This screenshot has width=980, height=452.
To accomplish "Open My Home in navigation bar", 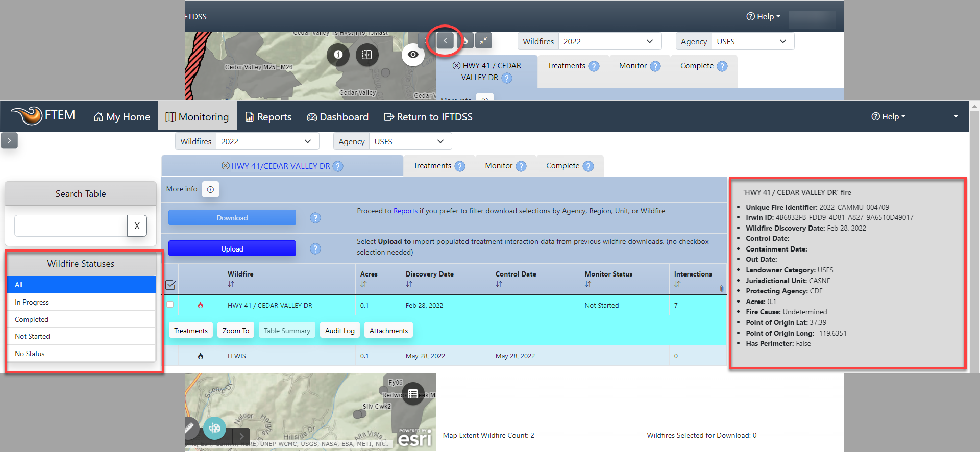I will point(122,117).
